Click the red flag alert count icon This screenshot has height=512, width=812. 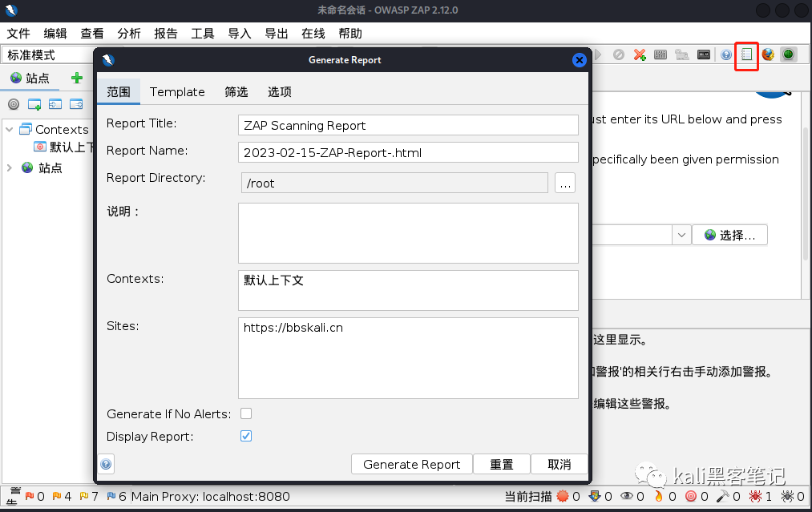point(30,496)
